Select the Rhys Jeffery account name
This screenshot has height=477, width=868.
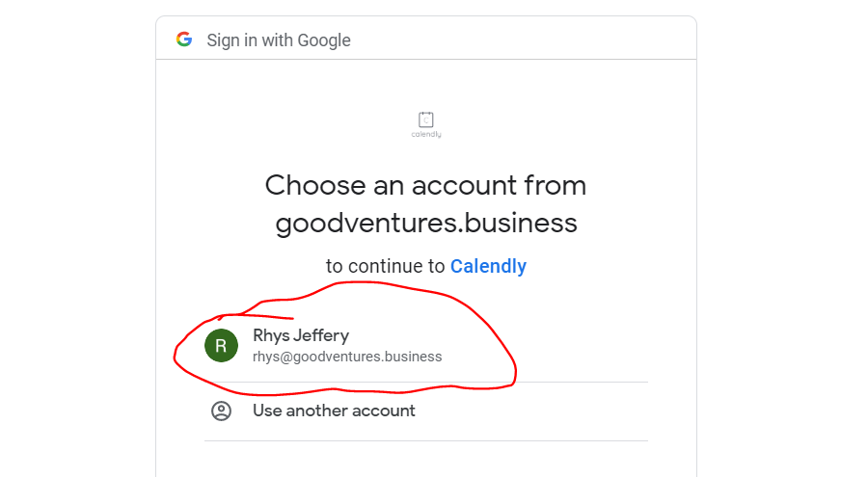point(301,335)
